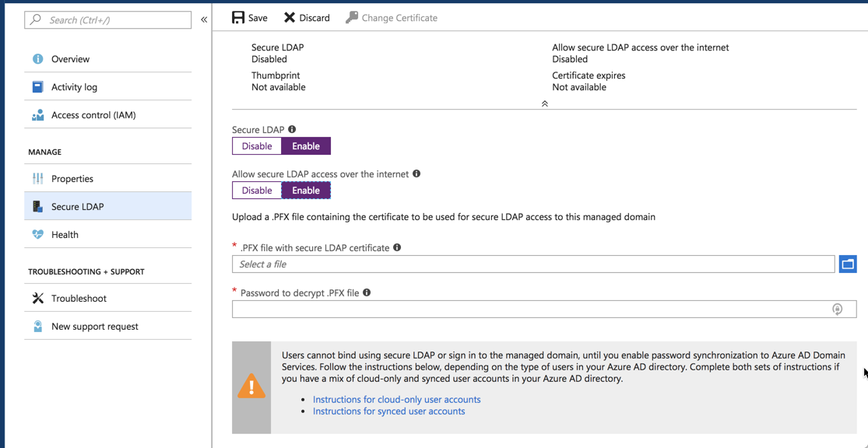868x448 pixels.
Task: Click the password reveal icon in field
Action: coord(838,310)
